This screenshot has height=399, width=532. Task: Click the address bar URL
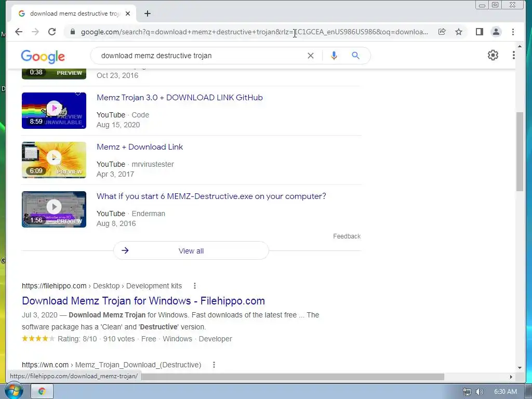255,32
